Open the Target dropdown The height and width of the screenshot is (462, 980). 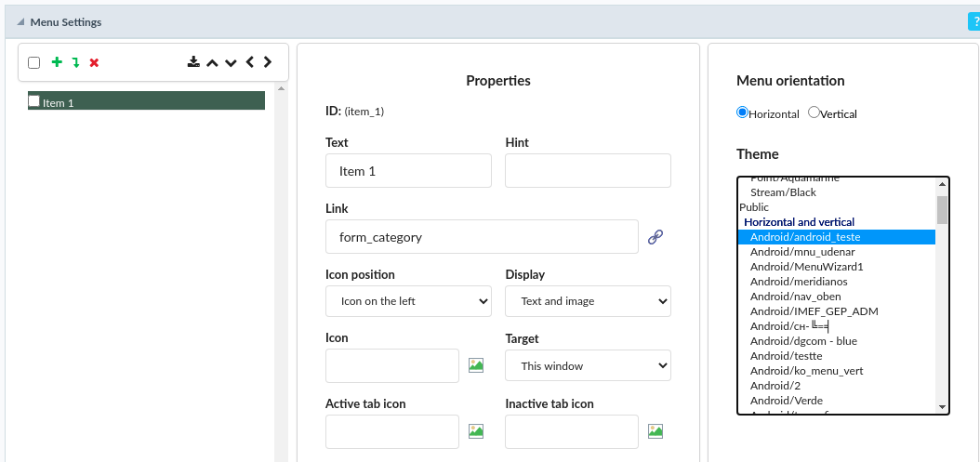click(588, 365)
